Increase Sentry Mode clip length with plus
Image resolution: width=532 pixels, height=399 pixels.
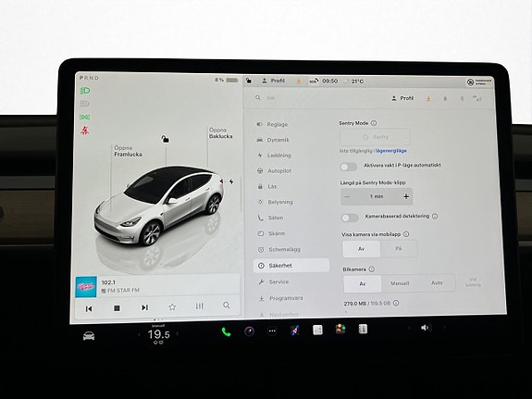tap(406, 196)
